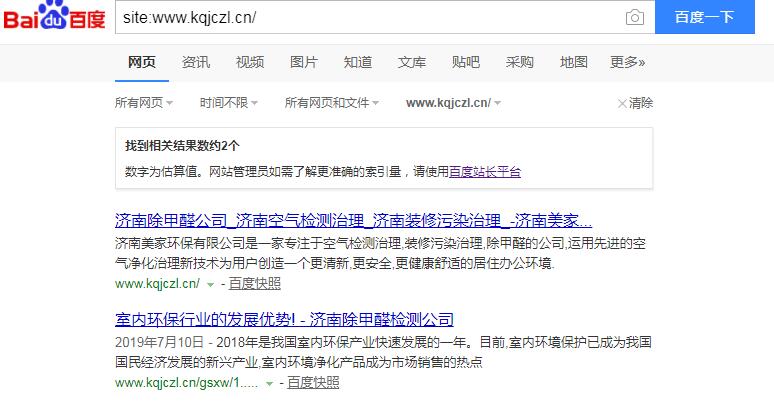The width and height of the screenshot is (774, 408).
Task: Click the green www.kqjczl.cn/ result URL
Action: 157,284
